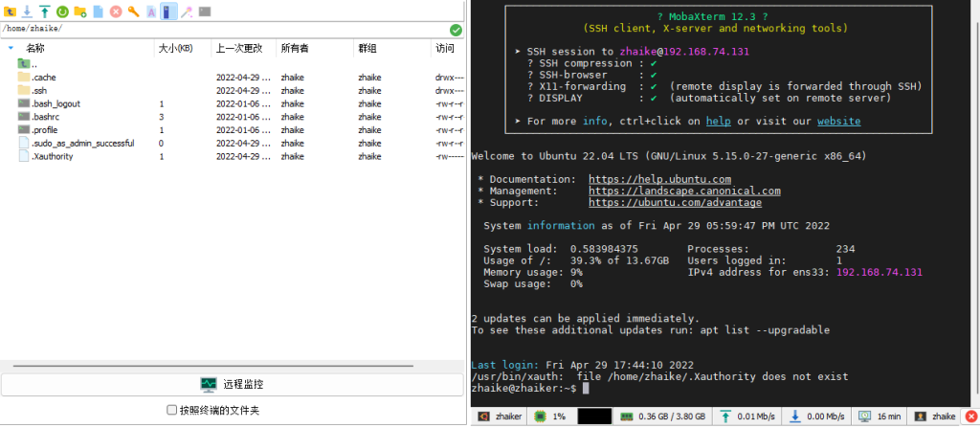The height and width of the screenshot is (428, 980).
Task: Sort files by 群组 column
Action: (367, 48)
